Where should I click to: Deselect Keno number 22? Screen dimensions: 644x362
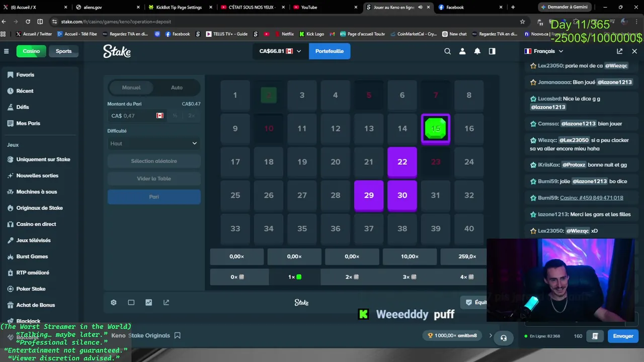pos(402,162)
